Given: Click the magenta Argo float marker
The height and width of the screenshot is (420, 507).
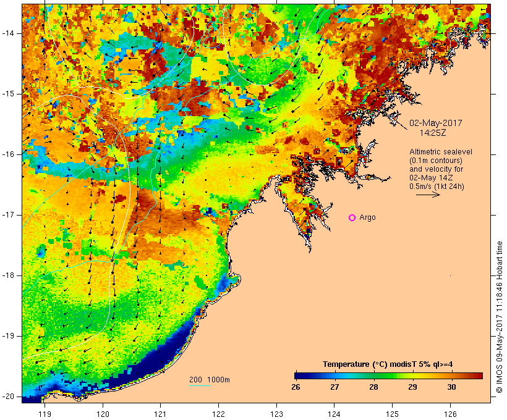Looking at the screenshot, I should point(352,218).
